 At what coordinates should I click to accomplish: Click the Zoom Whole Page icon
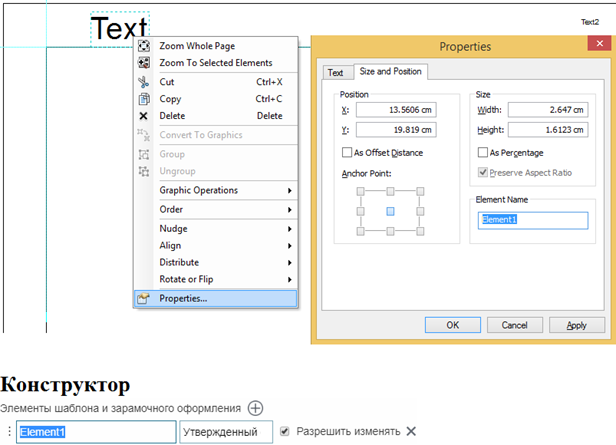144,46
